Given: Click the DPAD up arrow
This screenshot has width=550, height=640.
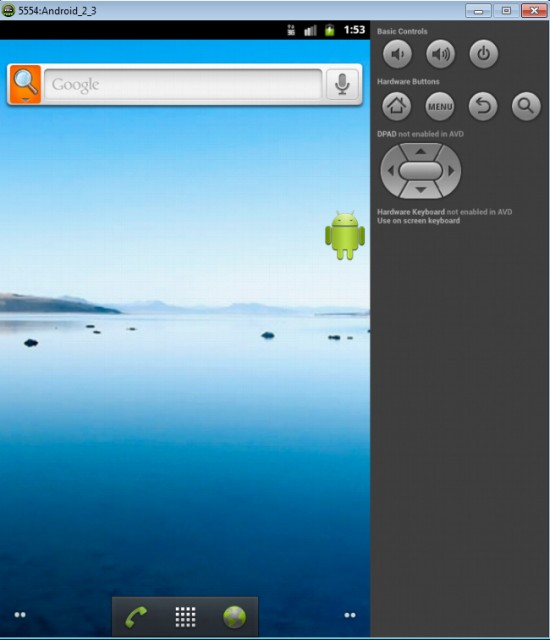Looking at the screenshot, I should coord(421,152).
